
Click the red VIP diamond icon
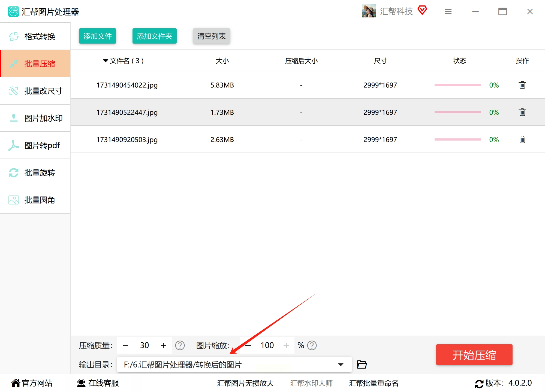click(x=422, y=10)
